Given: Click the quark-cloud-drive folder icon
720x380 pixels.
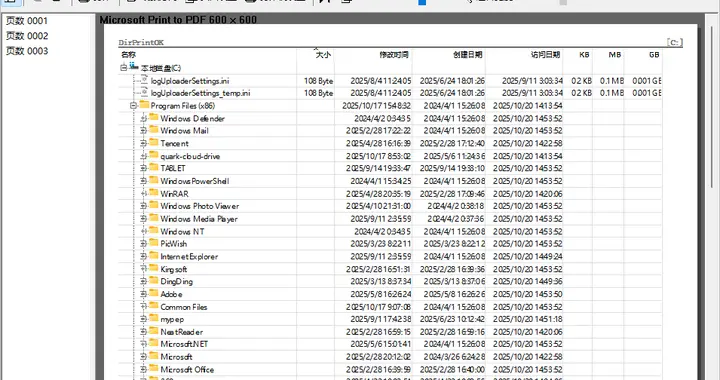Looking at the screenshot, I should tap(154, 155).
